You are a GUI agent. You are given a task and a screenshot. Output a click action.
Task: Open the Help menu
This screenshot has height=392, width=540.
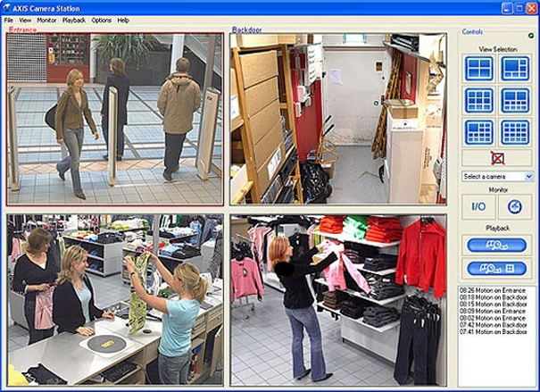click(x=123, y=20)
